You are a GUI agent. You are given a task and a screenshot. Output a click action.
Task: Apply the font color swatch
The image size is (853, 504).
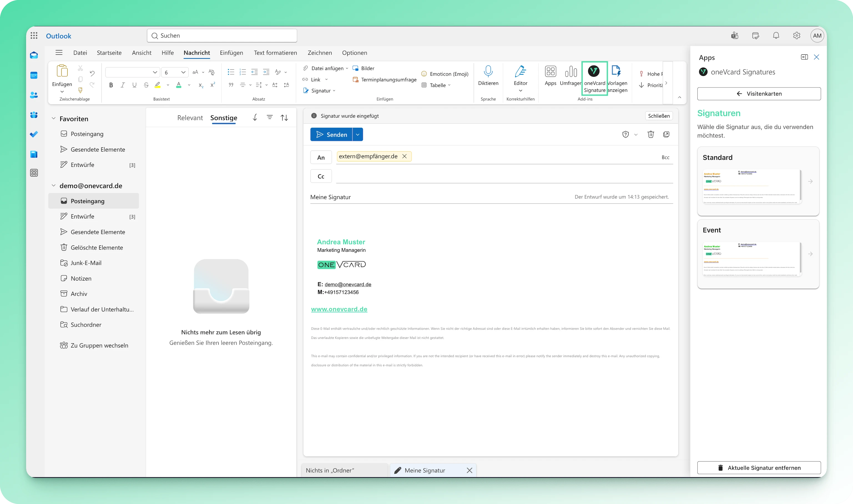pyautogui.click(x=179, y=85)
